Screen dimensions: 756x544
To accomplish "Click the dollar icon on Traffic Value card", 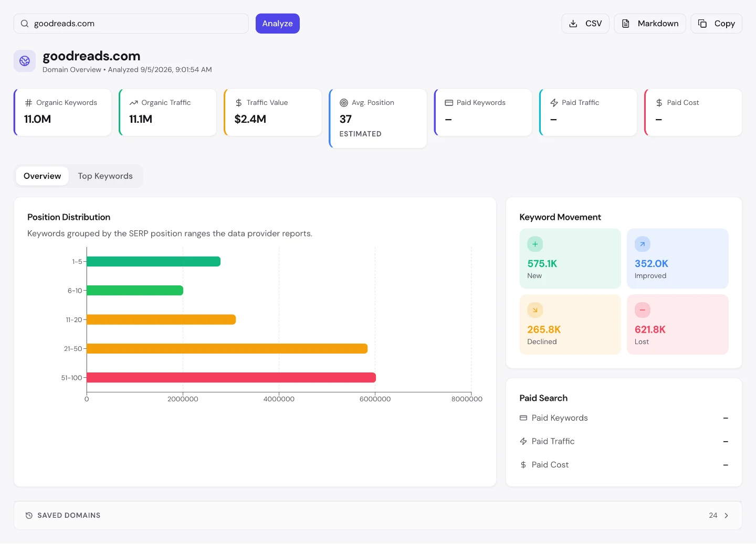I will click(239, 103).
